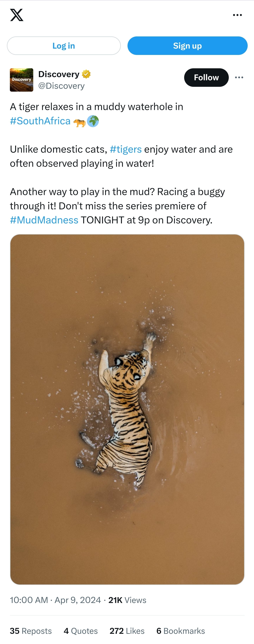Click the Log in button

[x=64, y=46]
